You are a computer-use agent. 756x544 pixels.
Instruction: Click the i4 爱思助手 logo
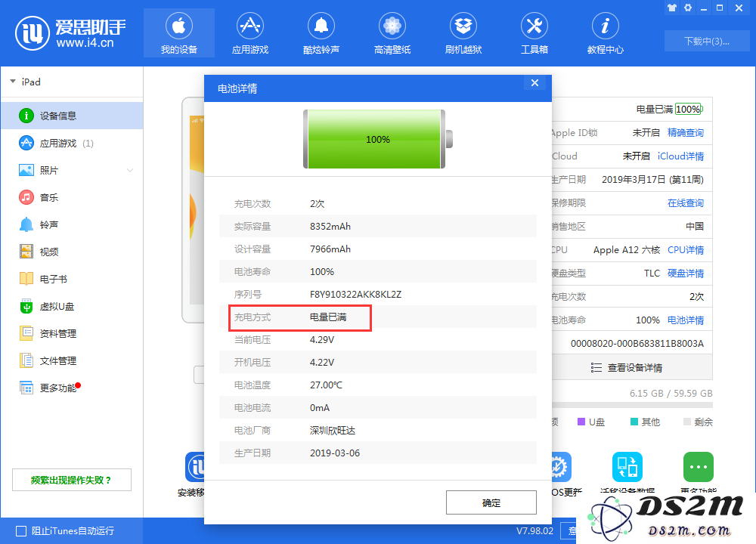tap(70, 32)
